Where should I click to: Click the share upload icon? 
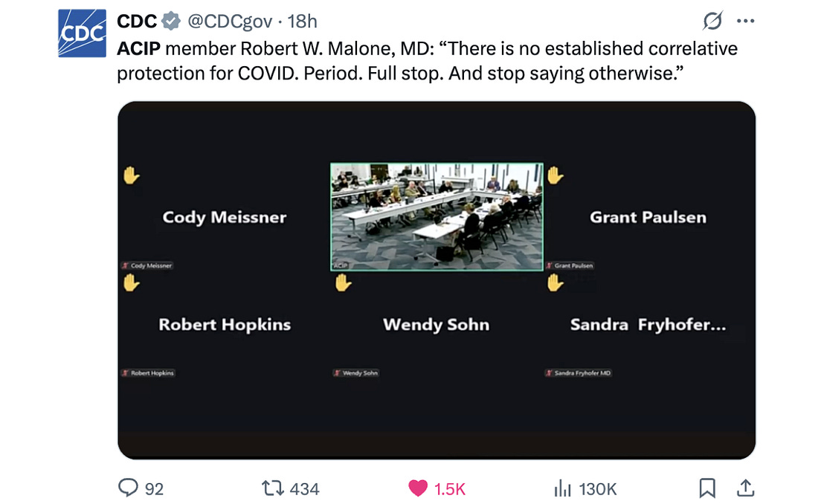tap(745, 488)
